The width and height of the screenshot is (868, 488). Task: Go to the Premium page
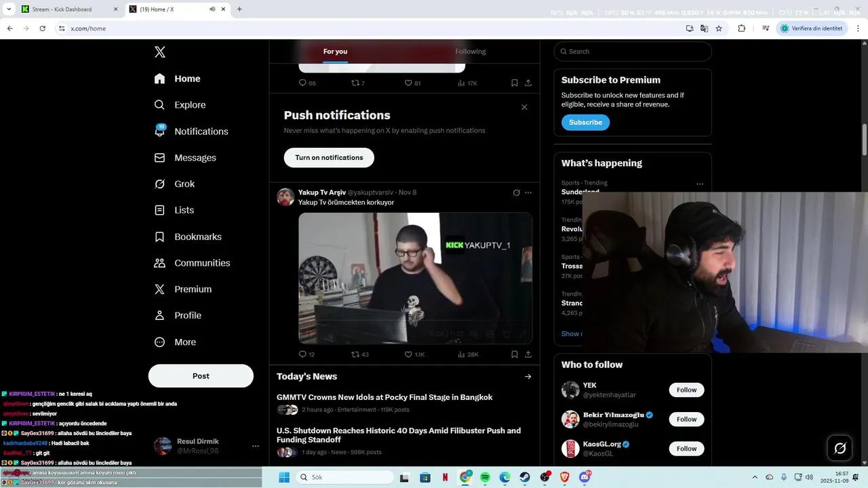[x=183, y=289]
